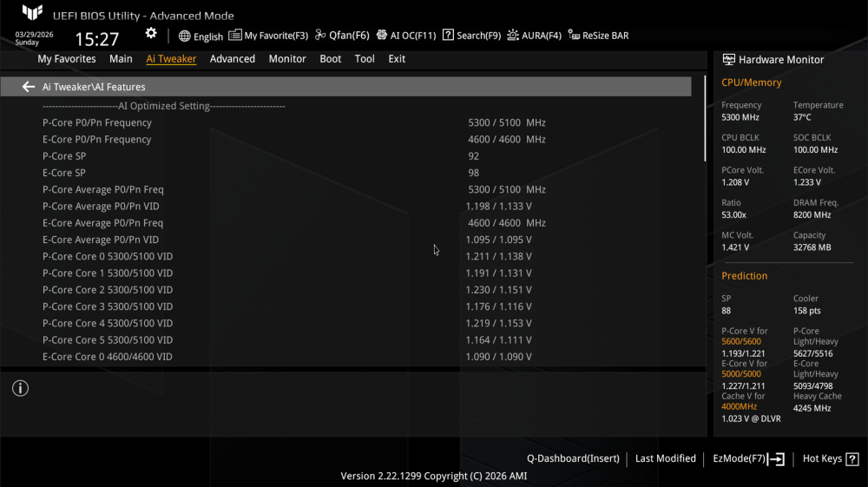Select P-Core Core 4 5300/5100 VID
Screen dimensions: 868x487
click(x=346, y=323)
